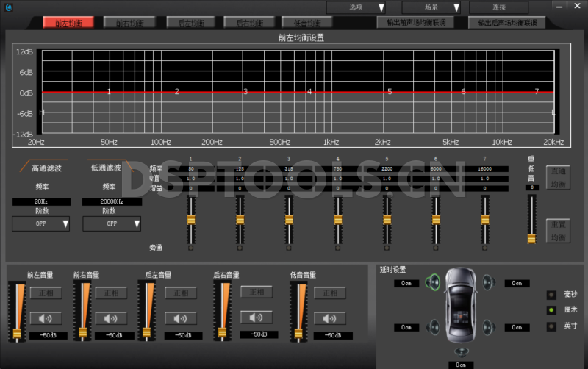Viewport: 588px width, 369px height.
Task: Click the 重低音 bass boost slider handle
Action: 531,238
